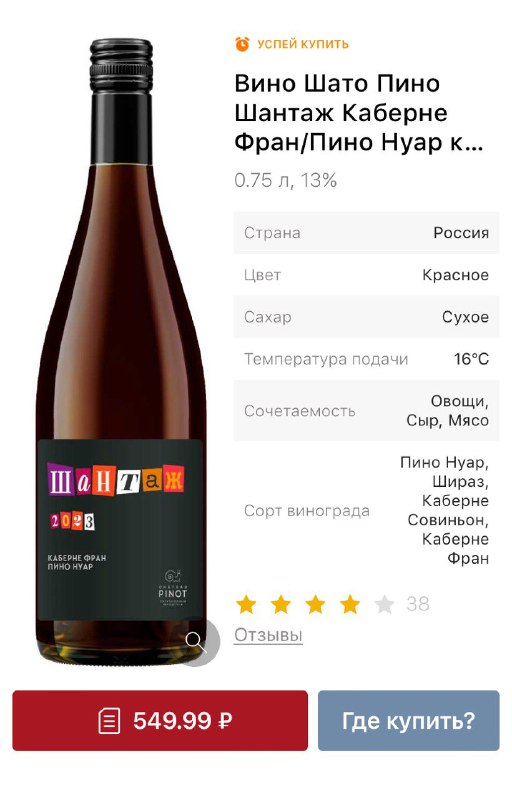
Task: Click the 549.99 ₽ price button
Action: tap(160, 720)
